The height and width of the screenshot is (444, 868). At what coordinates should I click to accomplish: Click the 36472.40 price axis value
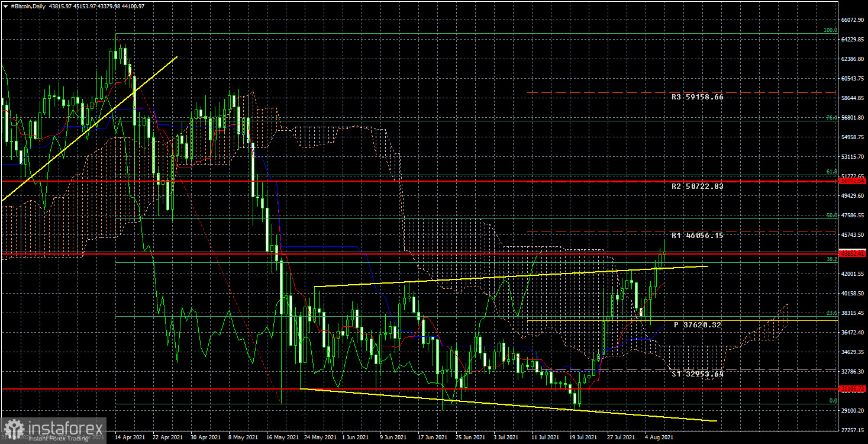pos(853,333)
